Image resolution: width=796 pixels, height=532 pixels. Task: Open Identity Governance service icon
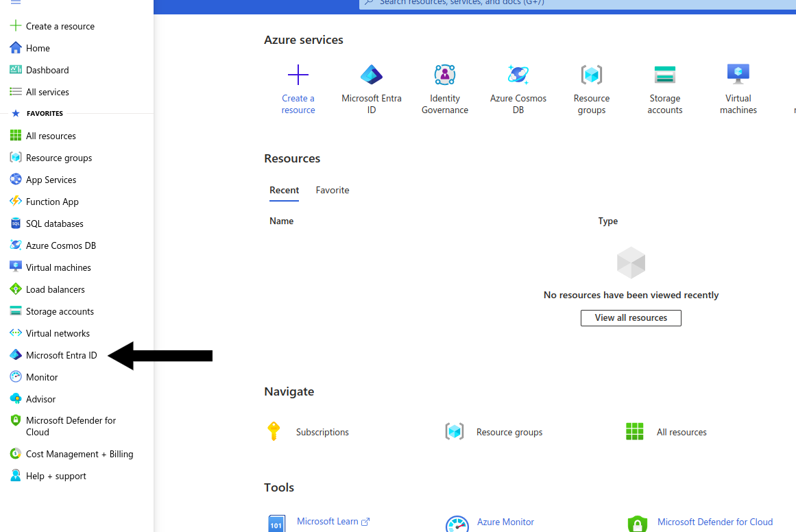(x=445, y=75)
